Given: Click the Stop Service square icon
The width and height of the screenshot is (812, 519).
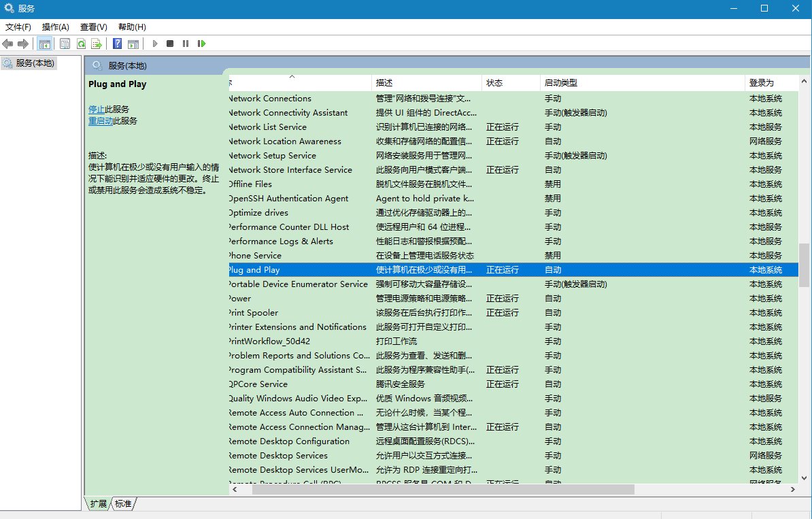Looking at the screenshot, I should [170, 44].
